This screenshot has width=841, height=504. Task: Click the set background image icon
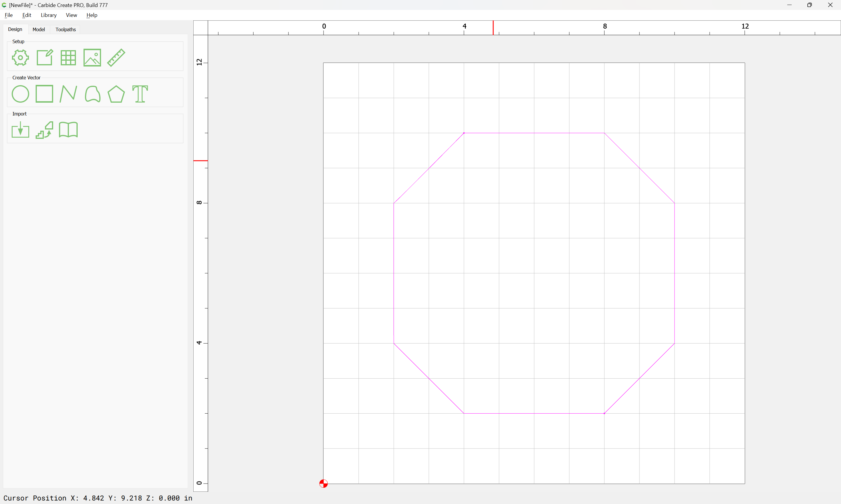(x=92, y=57)
